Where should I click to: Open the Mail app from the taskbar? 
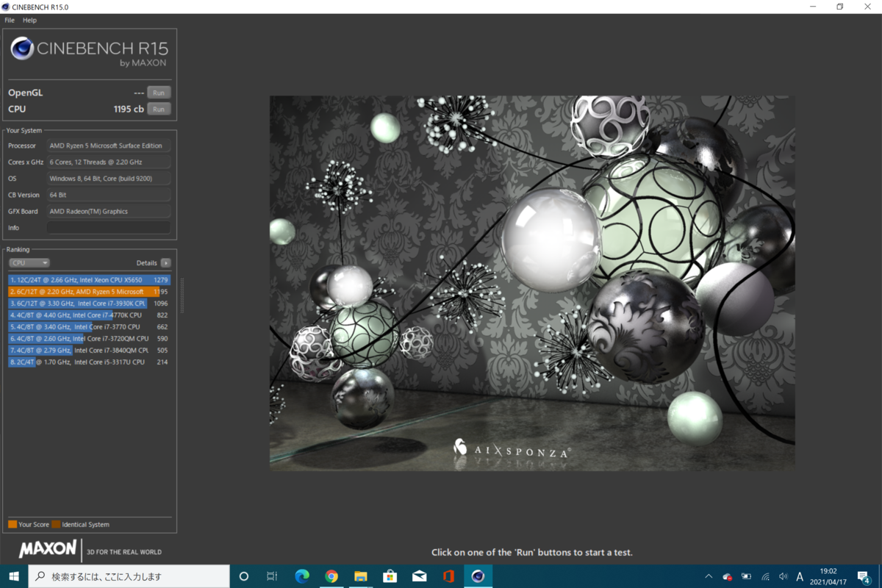[420, 576]
